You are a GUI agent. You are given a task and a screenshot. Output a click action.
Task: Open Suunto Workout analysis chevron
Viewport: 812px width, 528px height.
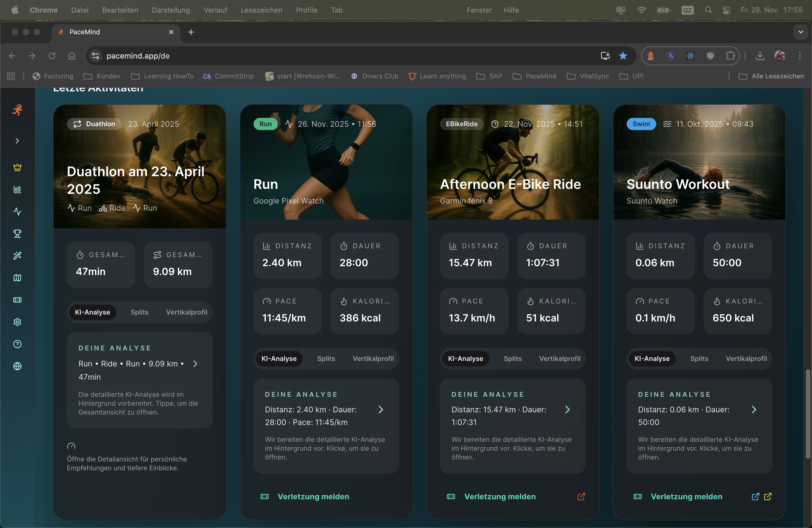[x=754, y=410]
